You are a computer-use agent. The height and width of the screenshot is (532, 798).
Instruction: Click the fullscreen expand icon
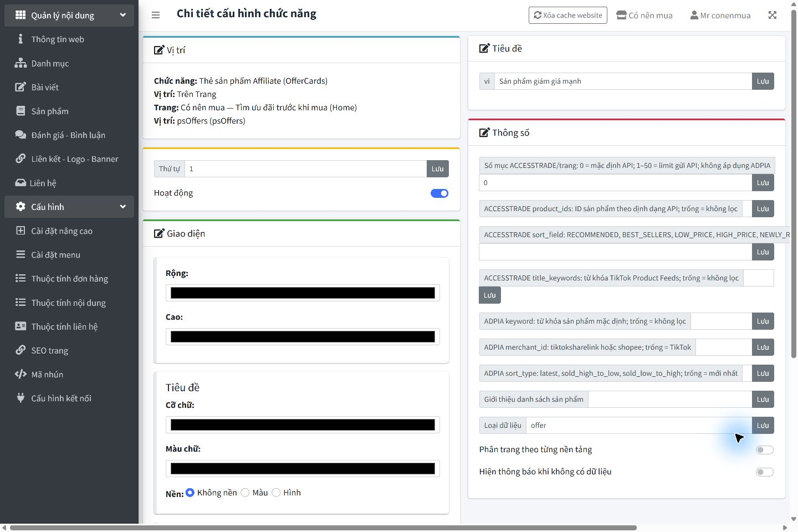[x=773, y=15]
